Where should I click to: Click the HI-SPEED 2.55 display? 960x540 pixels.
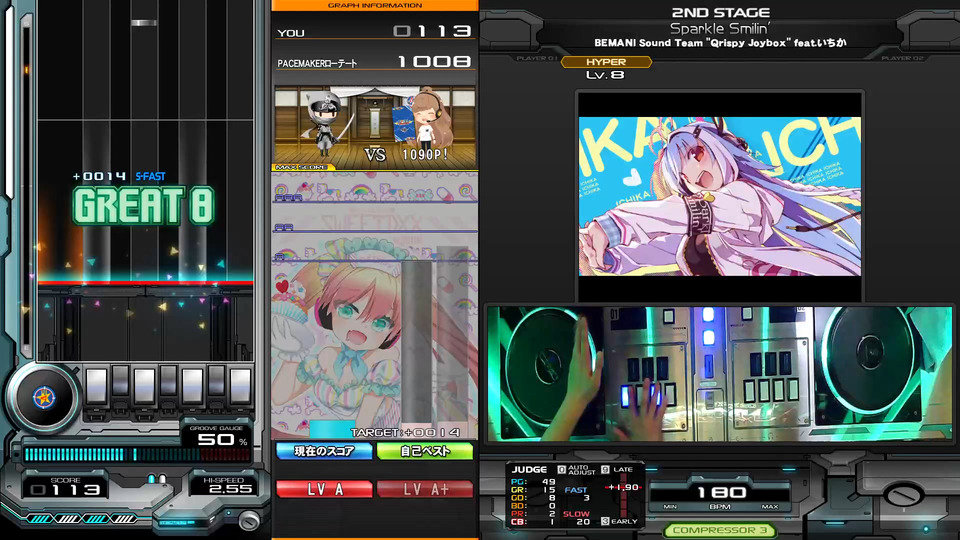pyautogui.click(x=222, y=485)
